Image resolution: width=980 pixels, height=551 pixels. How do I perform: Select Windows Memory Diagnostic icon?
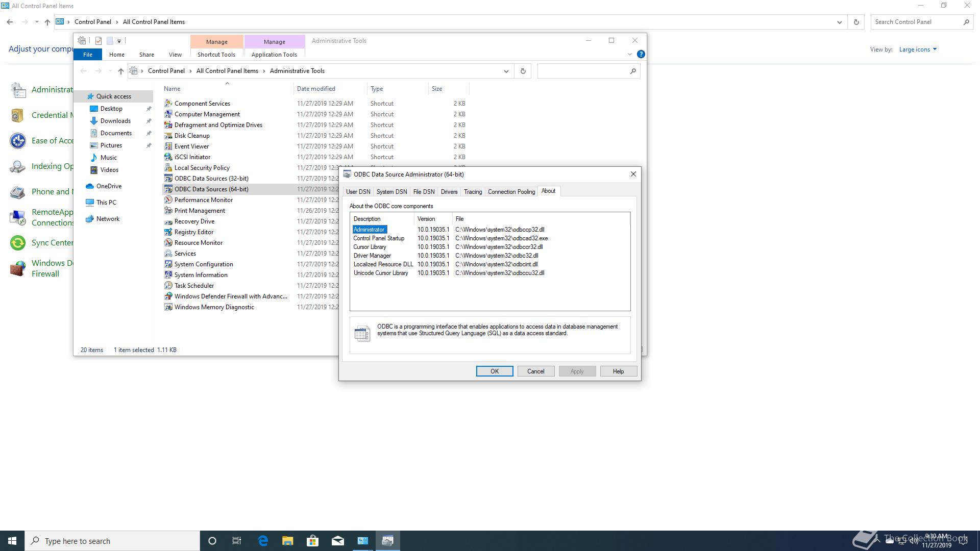point(168,307)
